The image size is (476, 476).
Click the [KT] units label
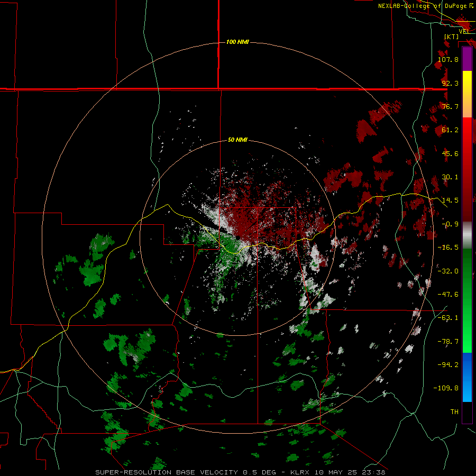(452, 36)
